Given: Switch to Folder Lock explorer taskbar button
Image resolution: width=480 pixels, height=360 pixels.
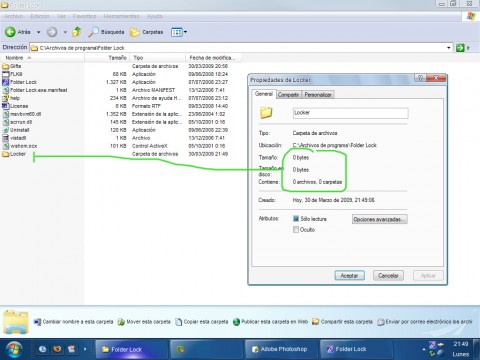Looking at the screenshot, I should [x=131, y=349].
